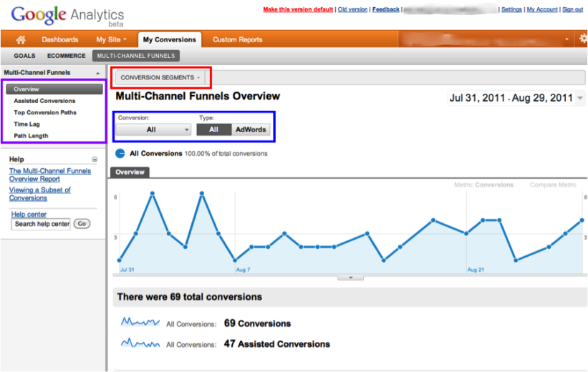Select the Multi-Channel Funnels sub-tab
Viewport: 588px width, 372px height.
[x=136, y=56]
